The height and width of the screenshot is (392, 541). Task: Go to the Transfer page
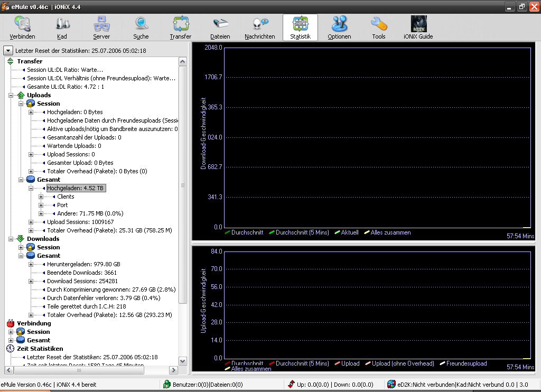tap(181, 27)
